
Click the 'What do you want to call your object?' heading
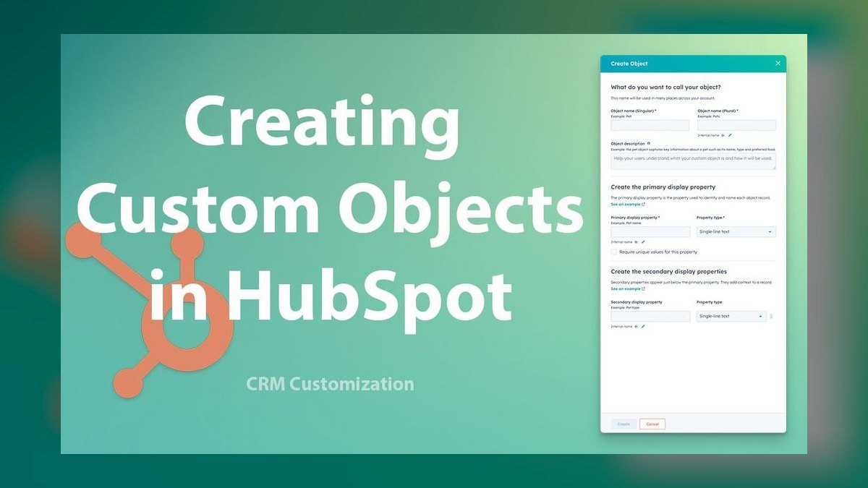click(665, 87)
